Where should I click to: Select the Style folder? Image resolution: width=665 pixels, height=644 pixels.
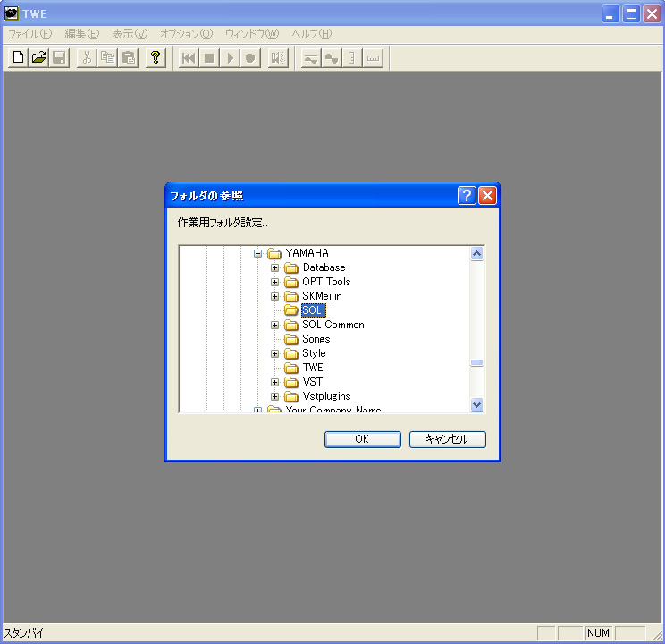tap(314, 353)
